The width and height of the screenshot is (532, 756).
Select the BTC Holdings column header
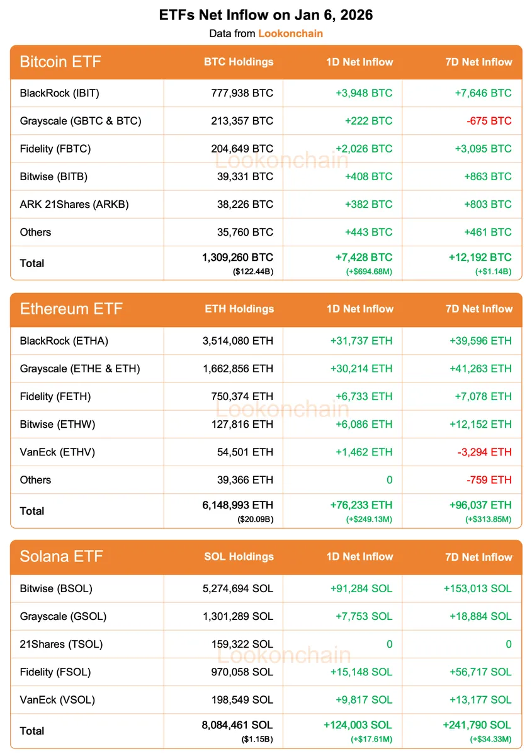pyautogui.click(x=239, y=62)
